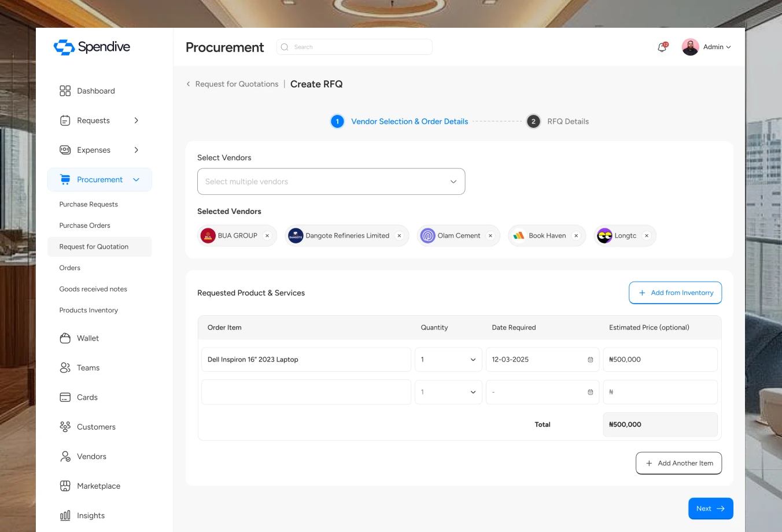Expand the Expenses submenu chevron
The width and height of the screenshot is (782, 532).
point(137,150)
